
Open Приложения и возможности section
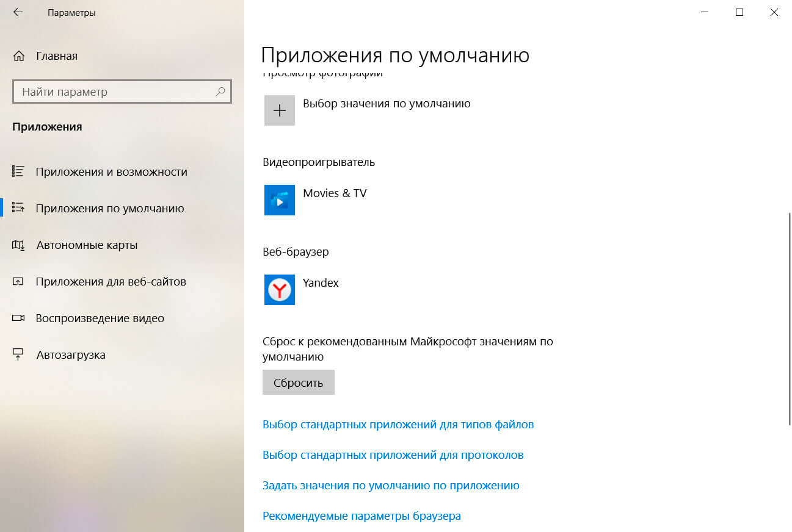pyautogui.click(x=111, y=172)
